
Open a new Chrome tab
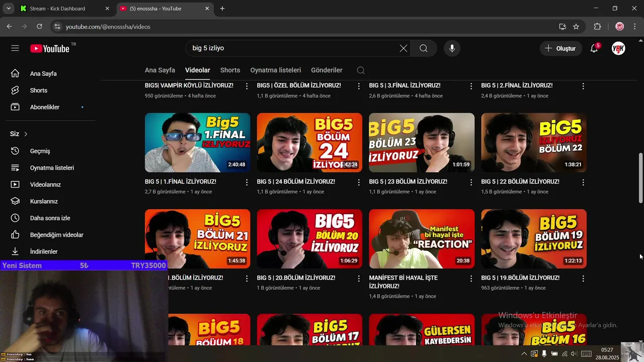click(222, 9)
